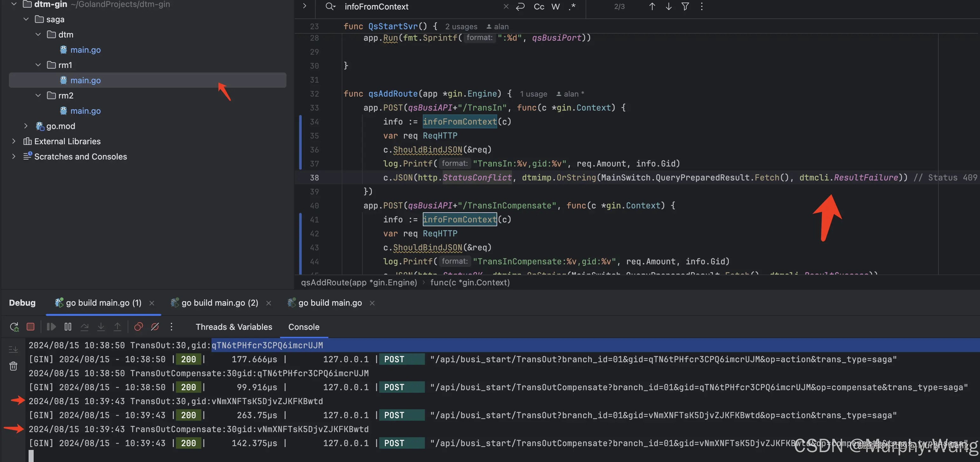Pause the program execution
The height and width of the screenshot is (462, 980).
tap(68, 327)
